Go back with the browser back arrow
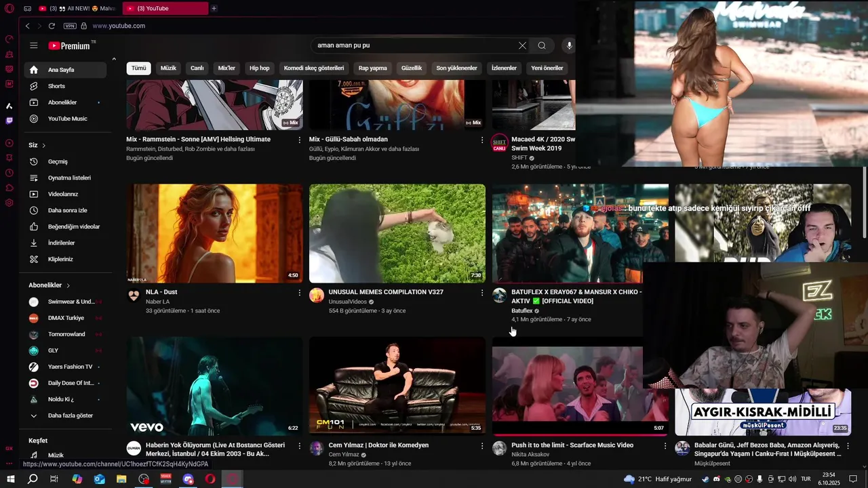 tap(27, 26)
